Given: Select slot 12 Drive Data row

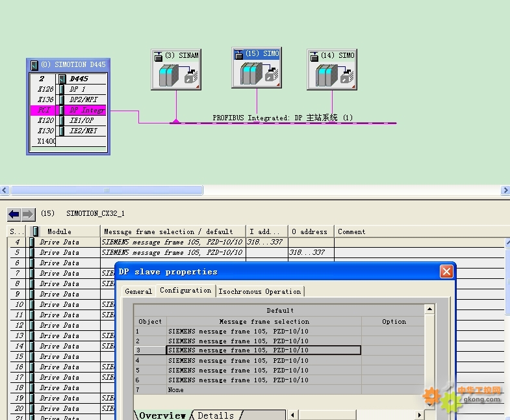Looking at the screenshot, I should click(x=60, y=326).
